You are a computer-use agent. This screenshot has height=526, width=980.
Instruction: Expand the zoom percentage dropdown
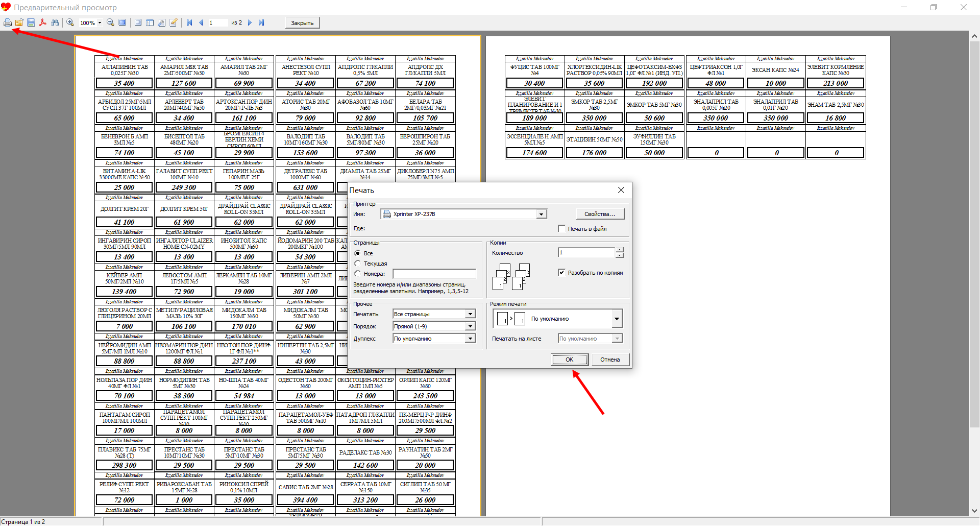tap(100, 23)
